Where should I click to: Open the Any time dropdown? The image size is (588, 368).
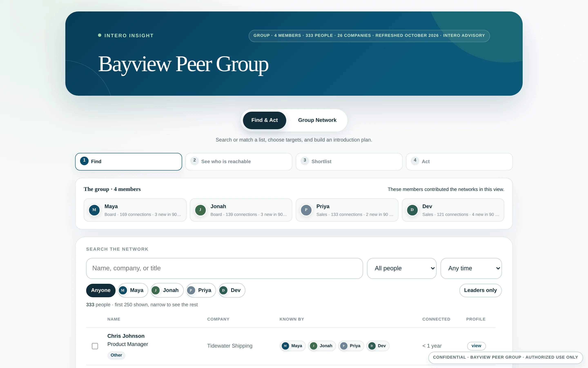(x=471, y=268)
